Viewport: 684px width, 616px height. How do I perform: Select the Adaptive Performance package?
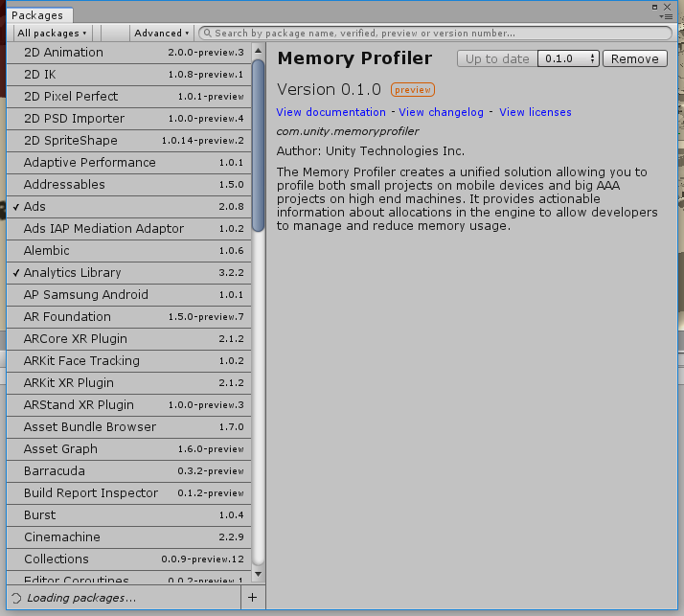tap(129, 163)
